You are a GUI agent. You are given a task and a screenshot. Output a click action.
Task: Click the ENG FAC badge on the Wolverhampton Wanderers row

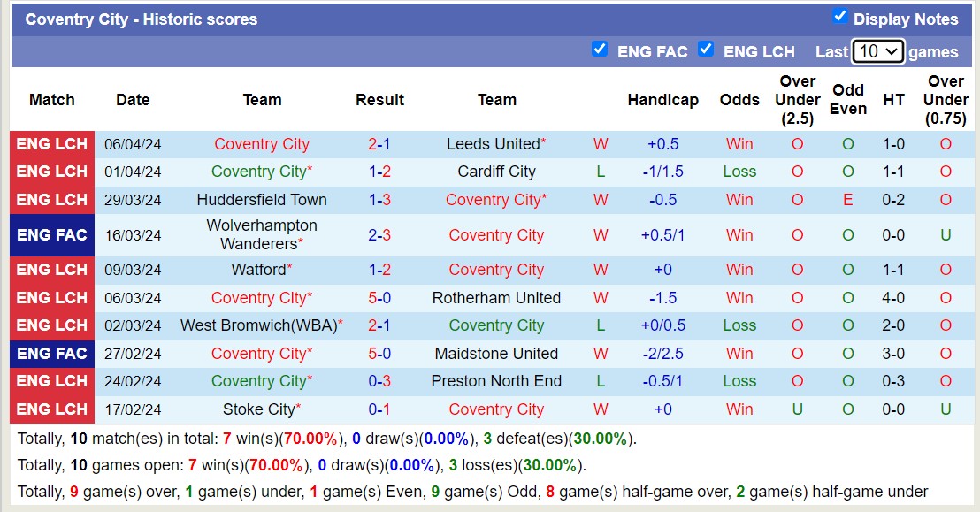51,235
